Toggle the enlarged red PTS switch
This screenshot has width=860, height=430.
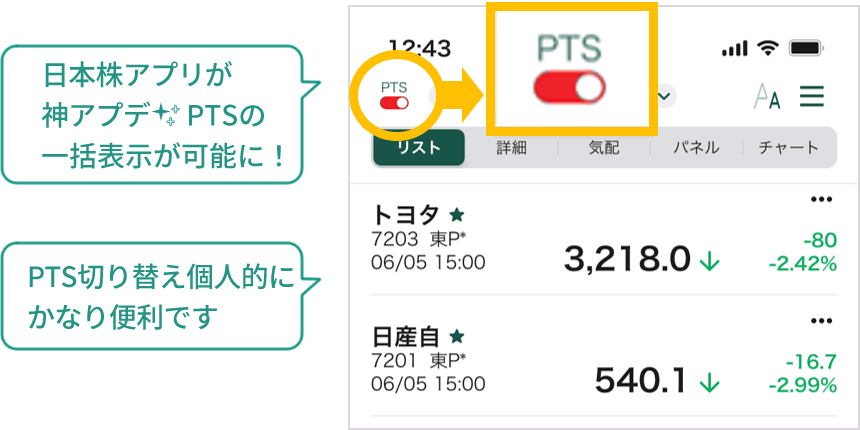tap(569, 88)
